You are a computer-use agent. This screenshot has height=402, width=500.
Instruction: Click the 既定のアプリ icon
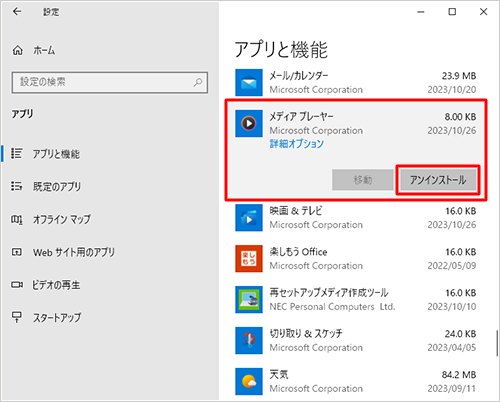[x=17, y=186]
